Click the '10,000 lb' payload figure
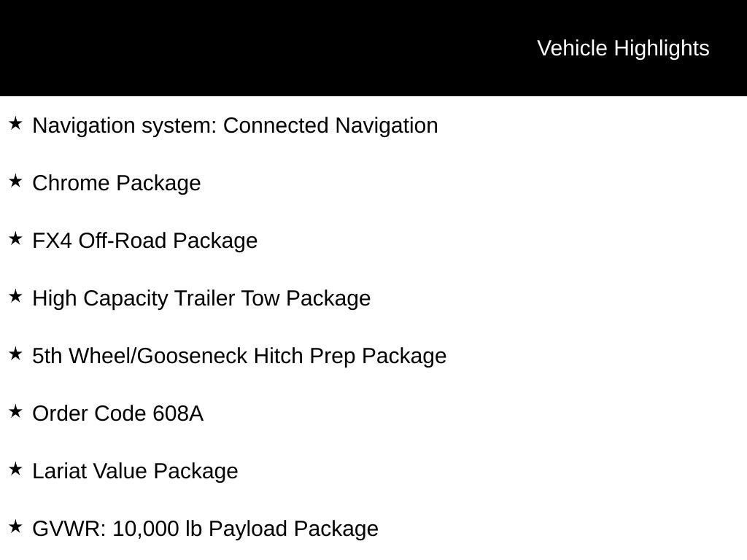The width and height of the screenshot is (747, 560). pos(157,529)
